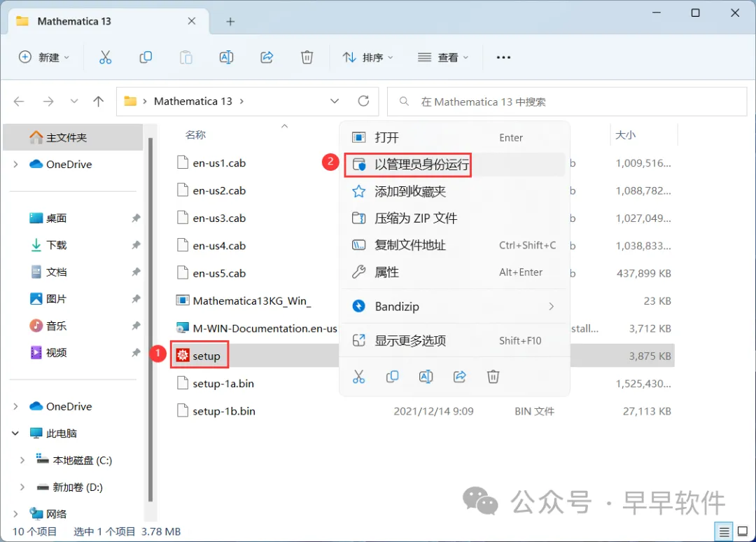Screen dimensions: 756x542
Task: Open recent locations dropdown arrow
Action: (x=73, y=102)
